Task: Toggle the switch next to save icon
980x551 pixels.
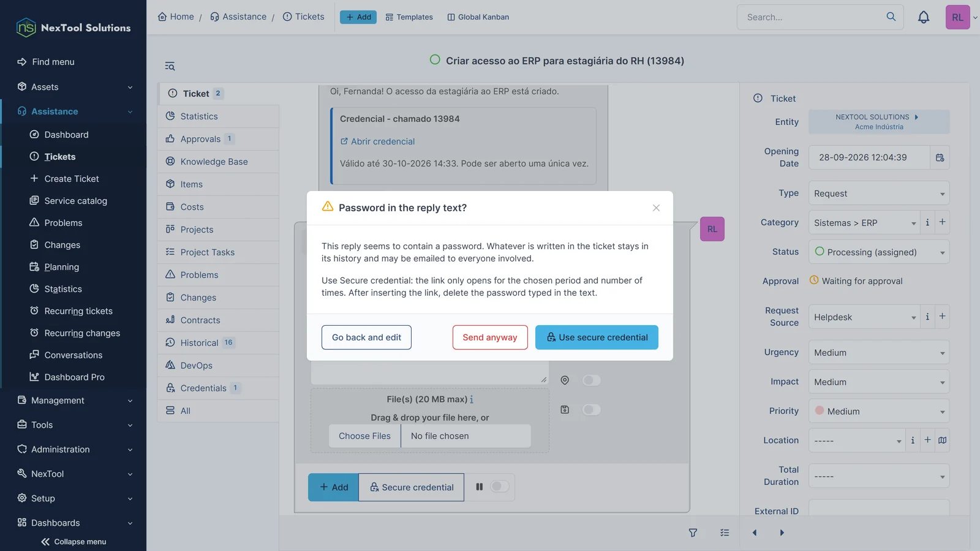Action: (x=591, y=410)
